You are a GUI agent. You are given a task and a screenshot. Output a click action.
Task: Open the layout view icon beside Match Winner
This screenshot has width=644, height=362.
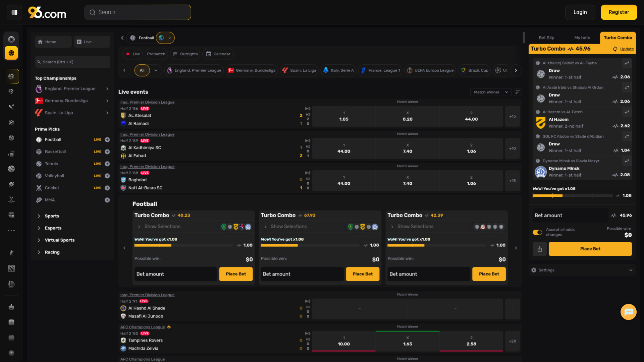tap(518, 92)
